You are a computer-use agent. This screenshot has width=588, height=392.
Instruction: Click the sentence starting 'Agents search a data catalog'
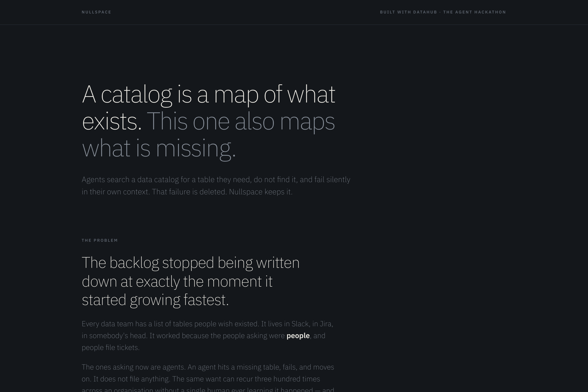[x=216, y=186]
